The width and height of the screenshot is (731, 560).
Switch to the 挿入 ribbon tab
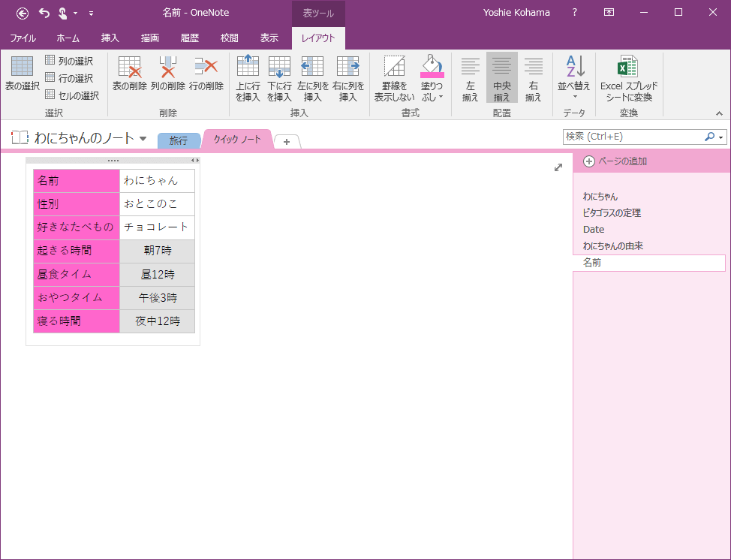click(110, 38)
